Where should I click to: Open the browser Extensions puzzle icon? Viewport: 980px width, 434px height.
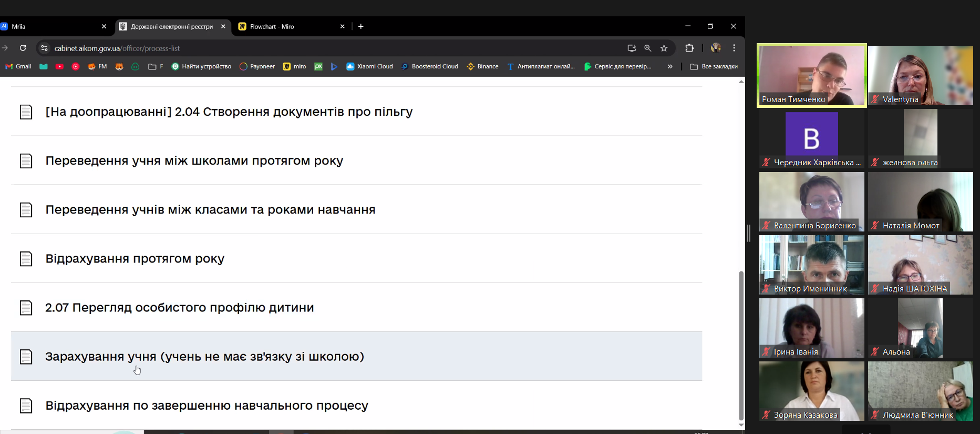(689, 48)
